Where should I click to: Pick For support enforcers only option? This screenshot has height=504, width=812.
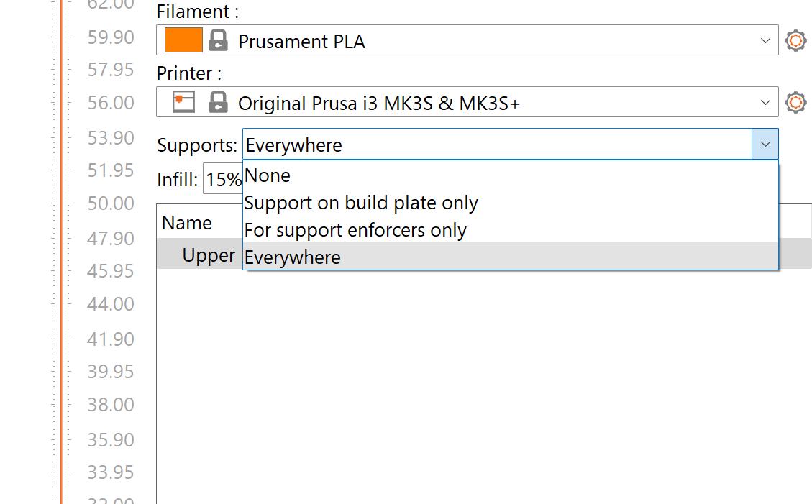355,230
